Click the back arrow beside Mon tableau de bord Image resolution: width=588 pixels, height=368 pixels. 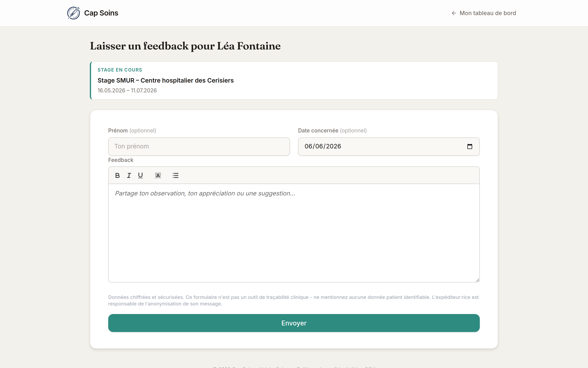(454, 13)
